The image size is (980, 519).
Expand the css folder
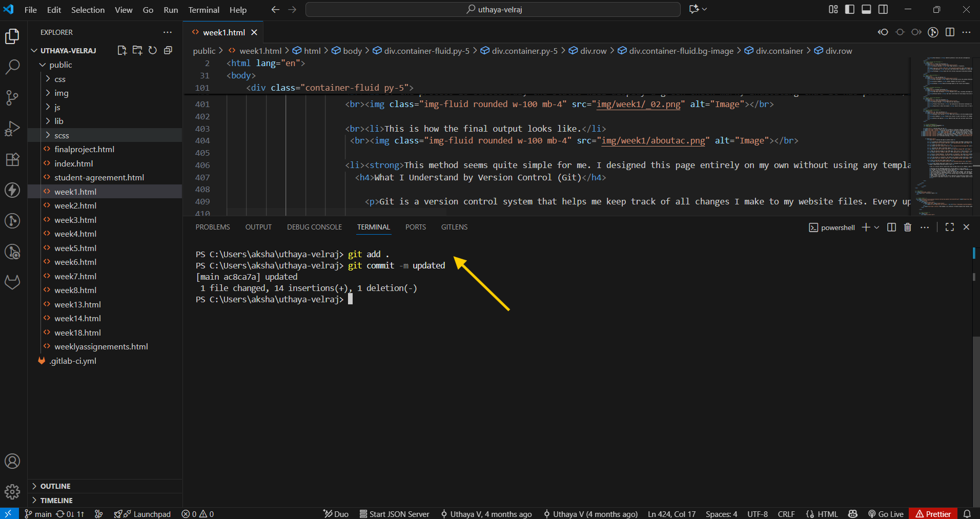tap(105, 79)
